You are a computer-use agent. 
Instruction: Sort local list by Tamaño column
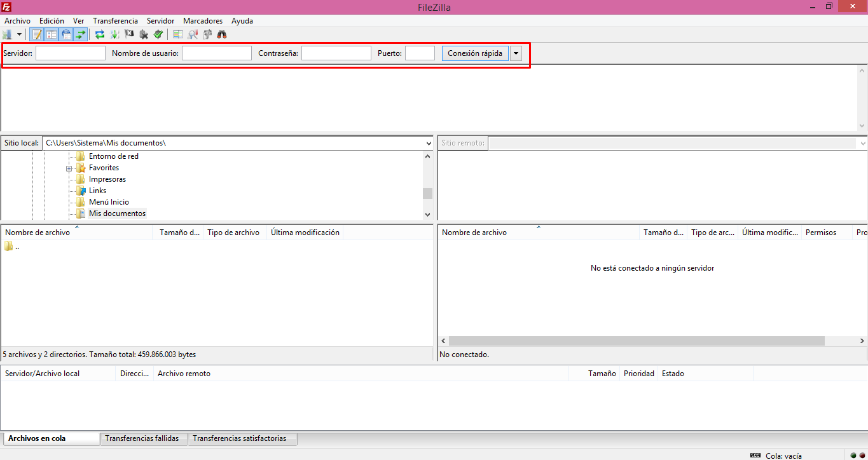[x=180, y=233]
